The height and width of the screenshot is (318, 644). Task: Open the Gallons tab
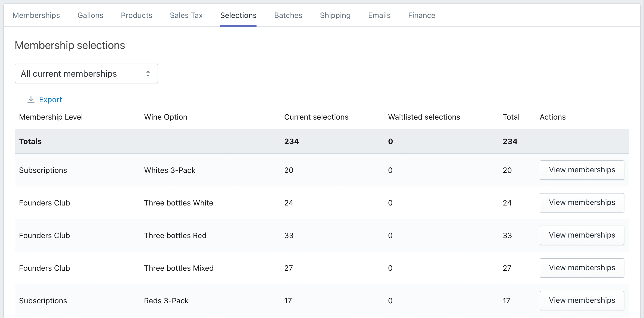(90, 15)
